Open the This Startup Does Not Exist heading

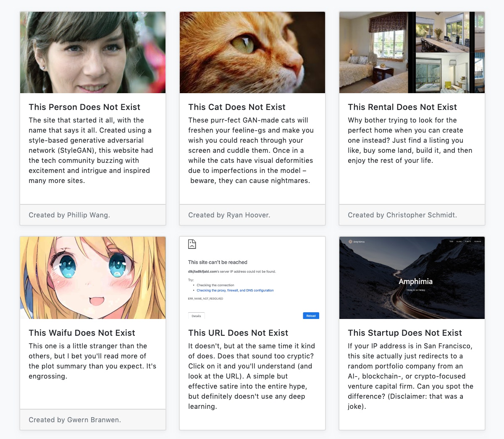(x=405, y=333)
